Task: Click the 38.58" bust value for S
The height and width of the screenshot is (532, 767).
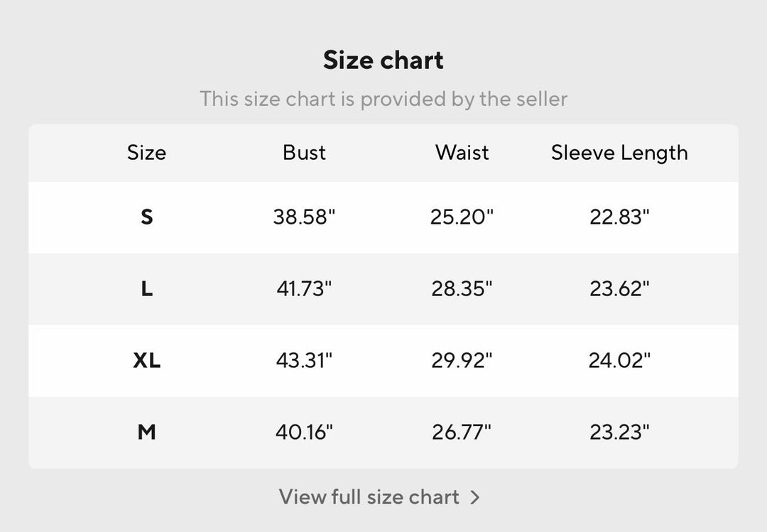Action: click(x=304, y=217)
